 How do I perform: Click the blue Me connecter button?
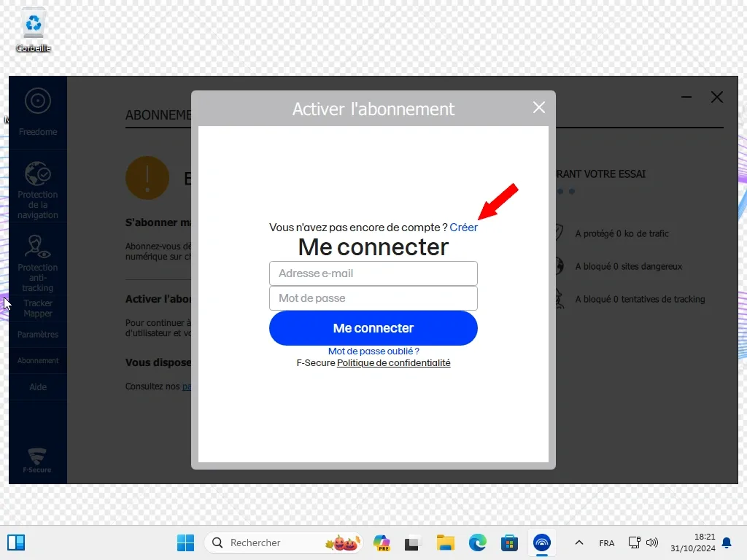(x=373, y=328)
